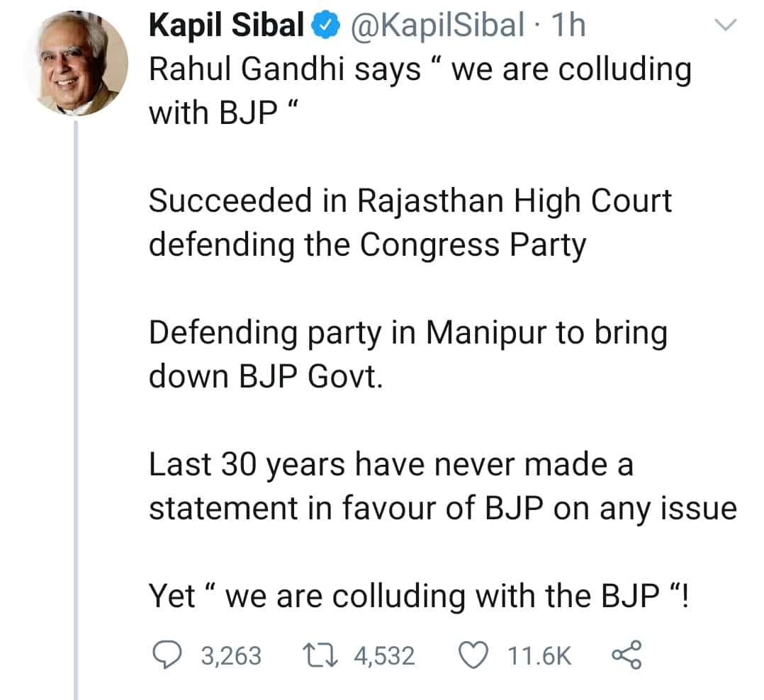Viewport: 764px width, 700px height.
Task: Select the retweet arrows icon
Action: tap(322, 655)
